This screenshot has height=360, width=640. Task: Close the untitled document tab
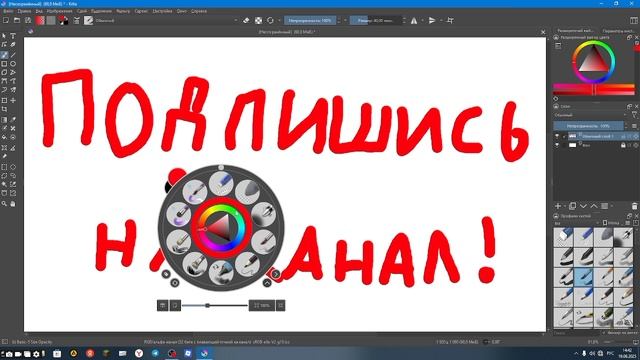543,32
